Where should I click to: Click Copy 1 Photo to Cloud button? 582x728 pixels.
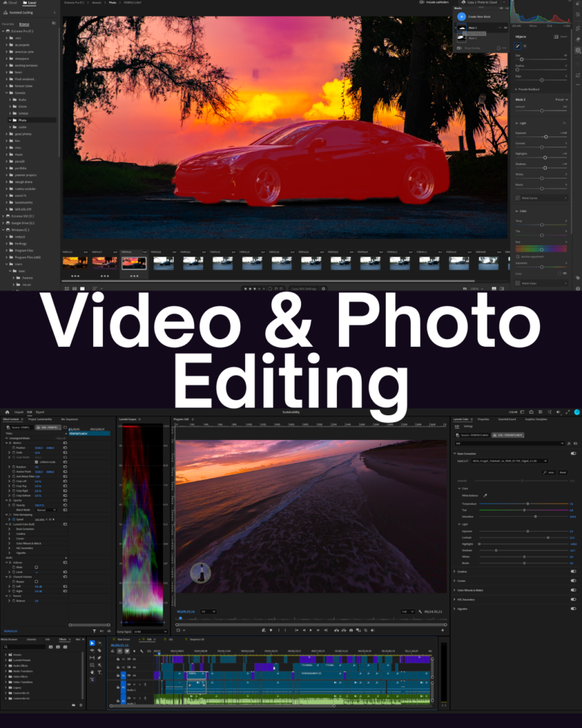pos(480,2)
